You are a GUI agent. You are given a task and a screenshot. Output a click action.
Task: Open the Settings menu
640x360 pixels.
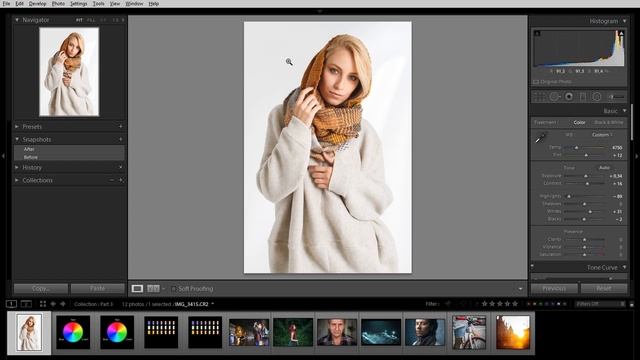78,3
